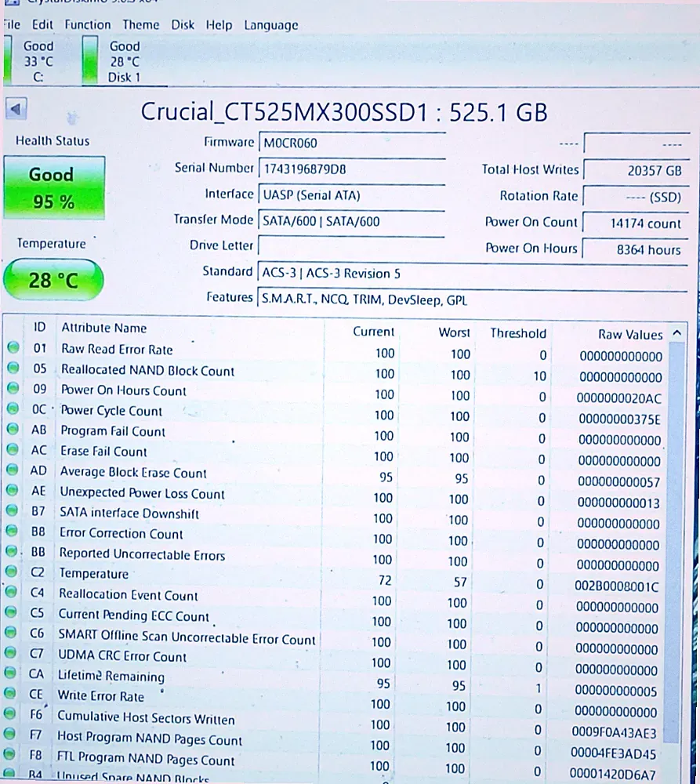Click status icon for Power On Hours Count
700x784 pixels.
pyautogui.click(x=13, y=389)
